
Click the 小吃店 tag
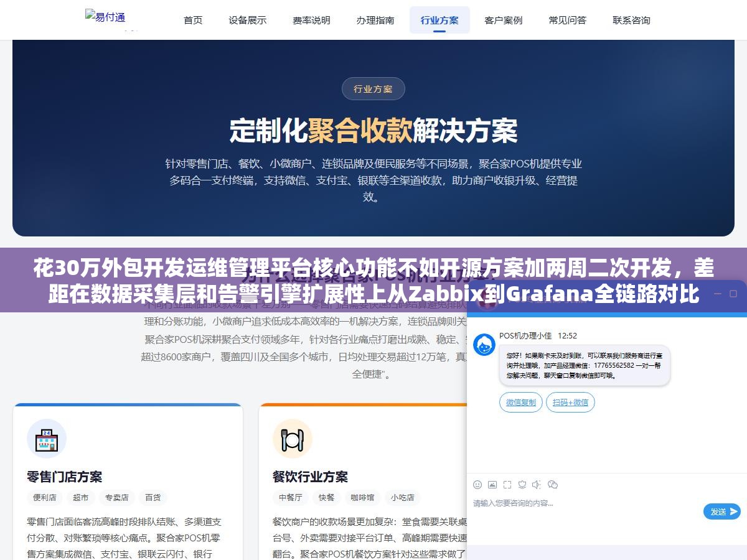pos(403,498)
